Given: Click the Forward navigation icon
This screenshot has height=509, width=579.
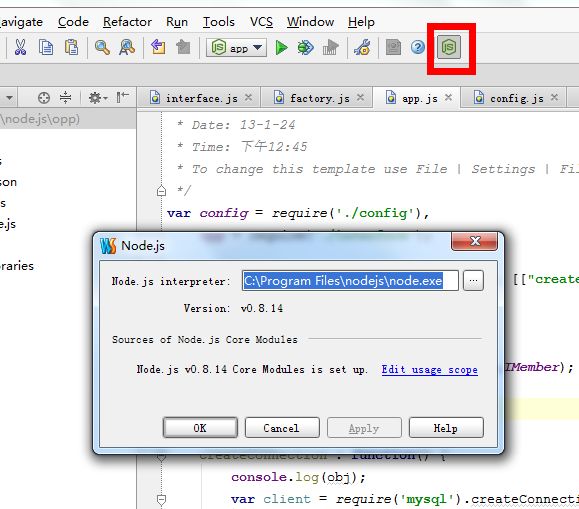Looking at the screenshot, I should point(183,47).
